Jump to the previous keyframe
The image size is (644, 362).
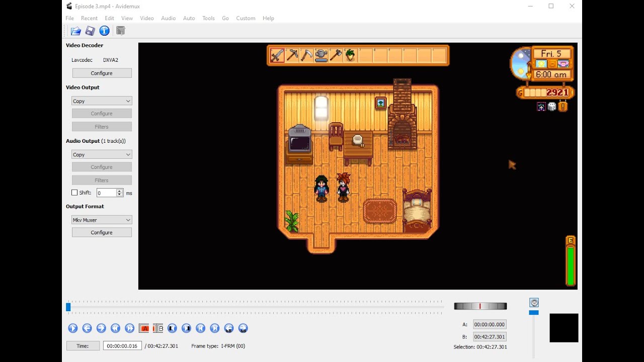(115, 328)
